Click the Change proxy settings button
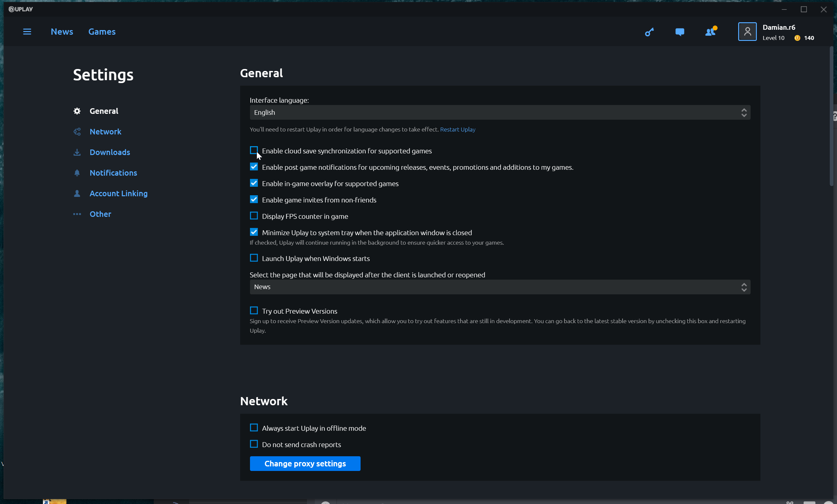Screen dimensions: 837x504 click(305, 463)
